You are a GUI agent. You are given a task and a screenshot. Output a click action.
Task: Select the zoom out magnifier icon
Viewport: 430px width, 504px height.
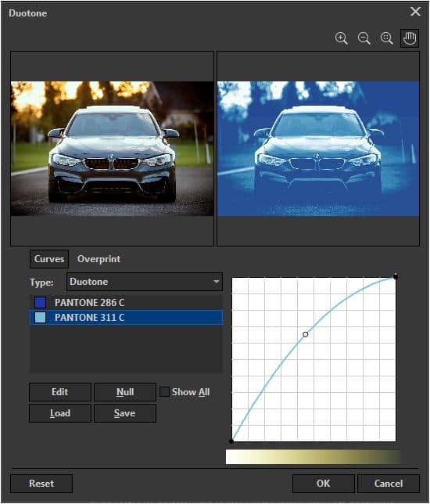click(x=364, y=38)
